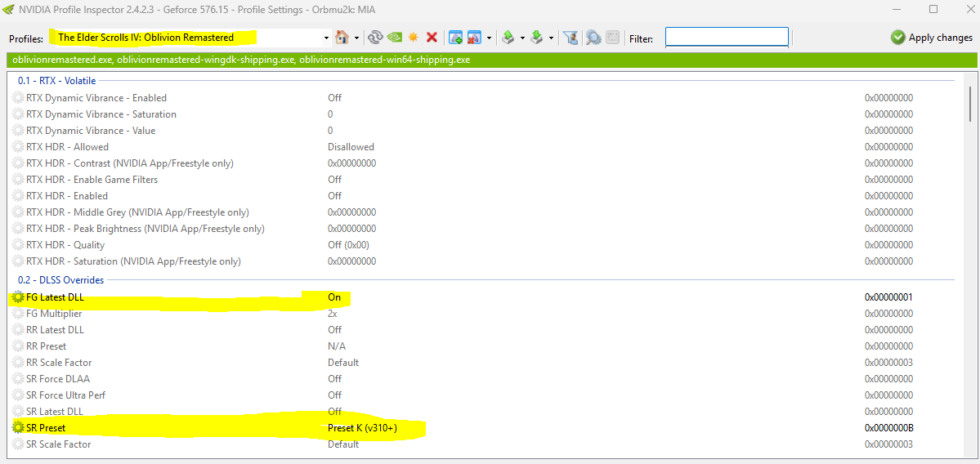Select RTX HDR - Middle Grey setting row

tap(485, 212)
